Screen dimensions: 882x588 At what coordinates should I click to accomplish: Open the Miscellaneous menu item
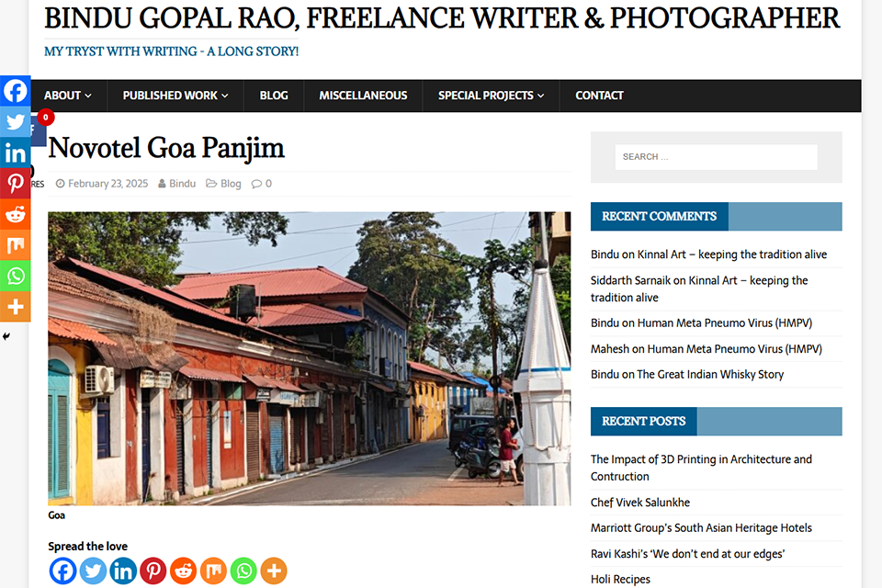tap(364, 96)
